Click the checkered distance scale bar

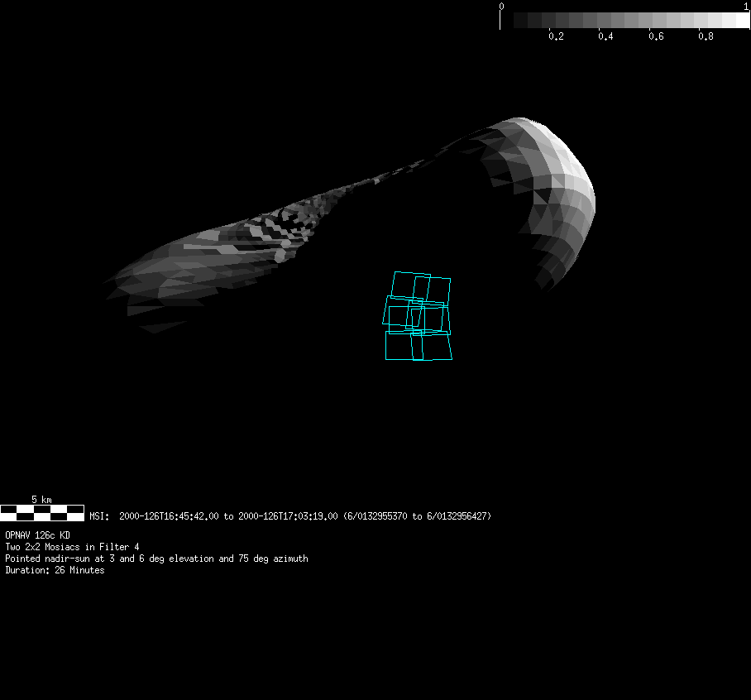pos(41,512)
